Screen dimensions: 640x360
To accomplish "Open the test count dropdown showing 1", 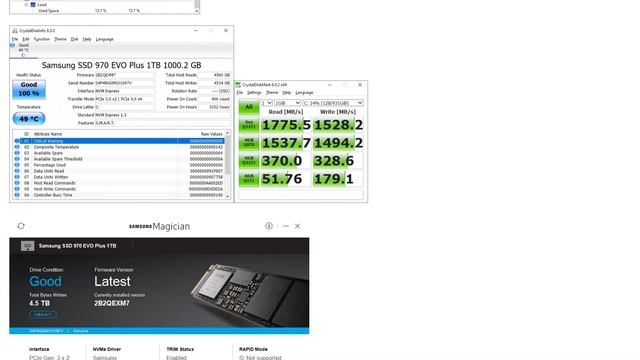I will click(267, 103).
